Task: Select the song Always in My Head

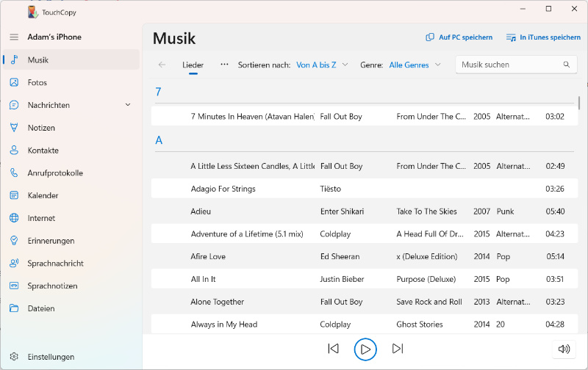Action: [x=365, y=324]
